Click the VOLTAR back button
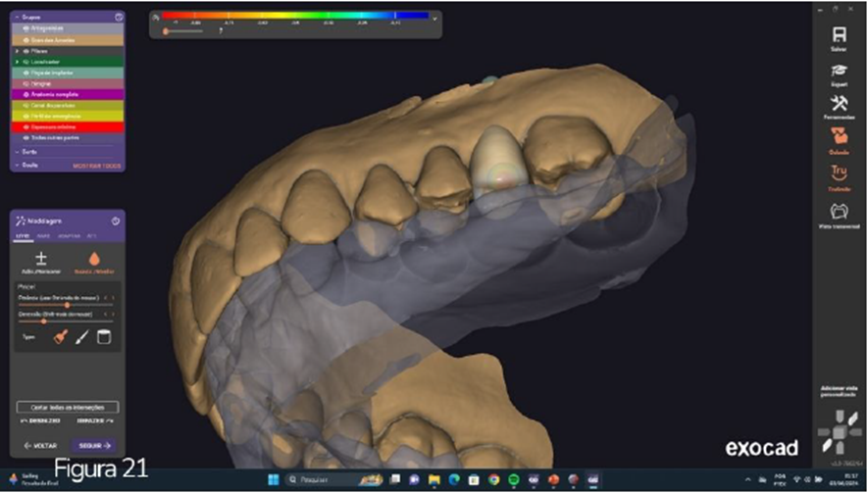The image size is (868, 493). [40, 445]
